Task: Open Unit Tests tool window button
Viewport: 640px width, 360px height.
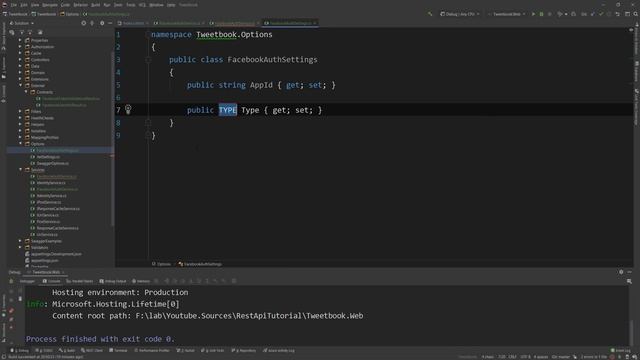Action: 213,351
